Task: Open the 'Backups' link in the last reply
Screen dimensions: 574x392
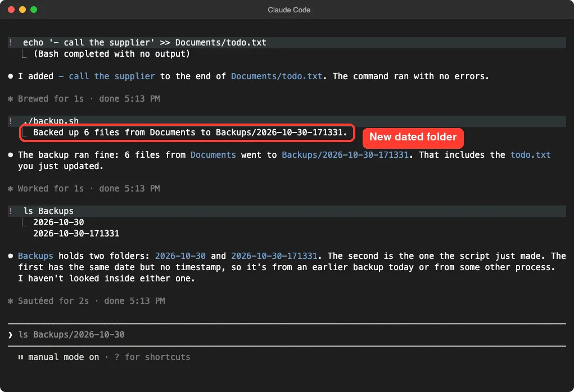Action: click(35, 256)
